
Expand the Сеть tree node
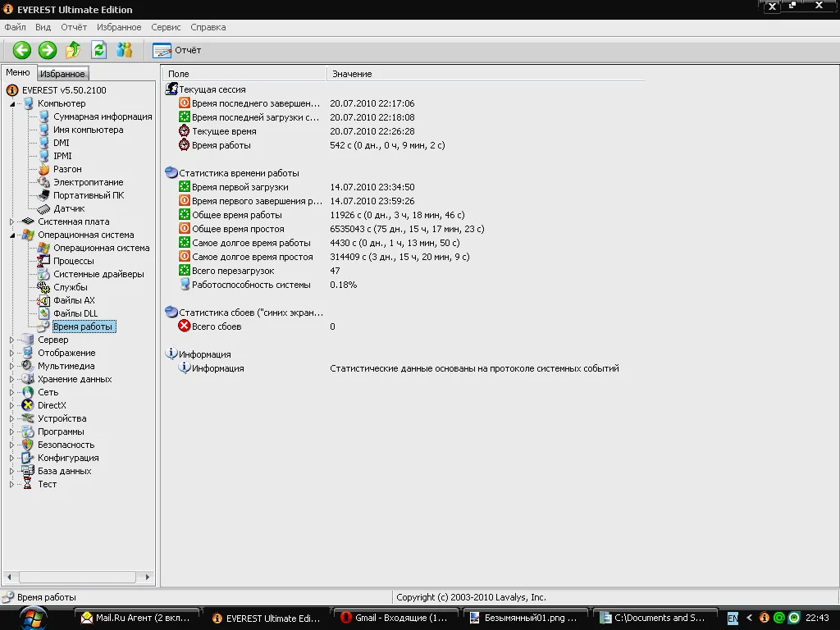click(x=11, y=392)
